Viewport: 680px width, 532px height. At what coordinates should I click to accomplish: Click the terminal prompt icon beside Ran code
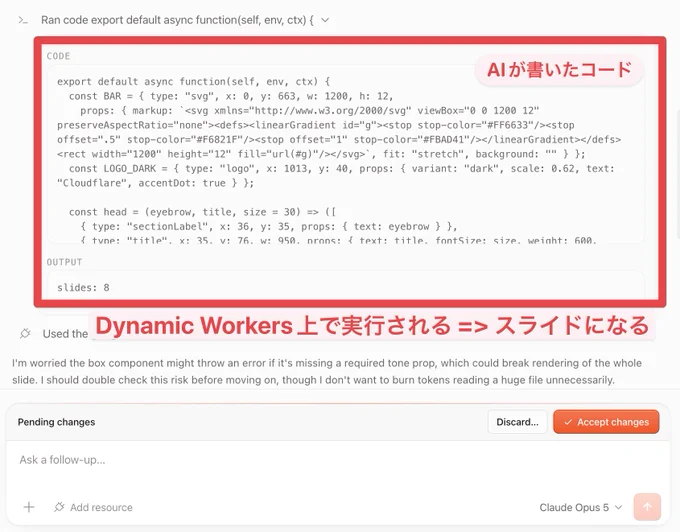click(23, 20)
